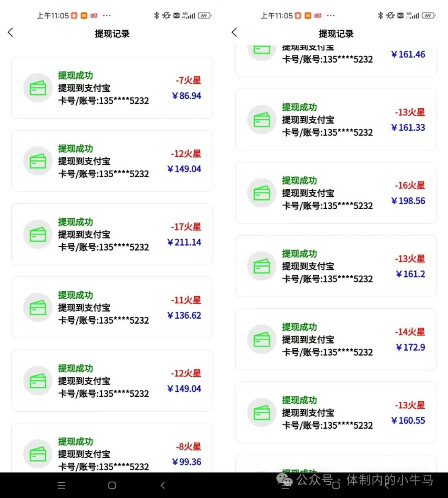
Task: Tap the three-dots status icon on the right screen
Action: (331, 16)
